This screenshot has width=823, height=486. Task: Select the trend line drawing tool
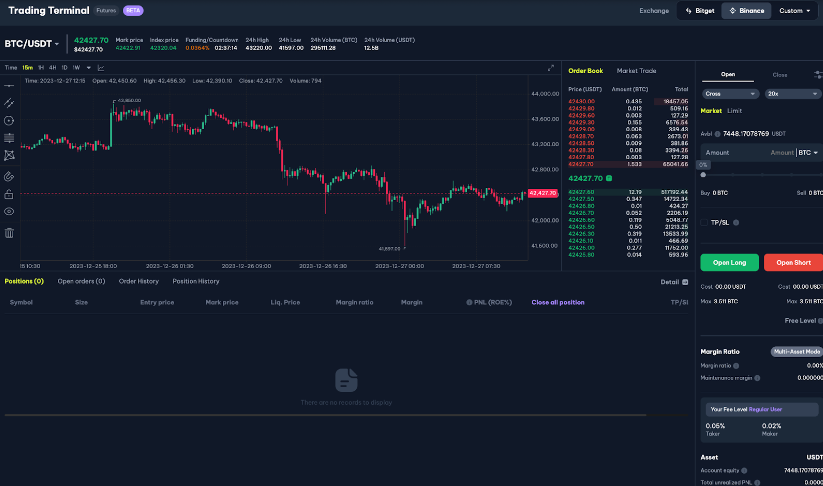coord(9,103)
